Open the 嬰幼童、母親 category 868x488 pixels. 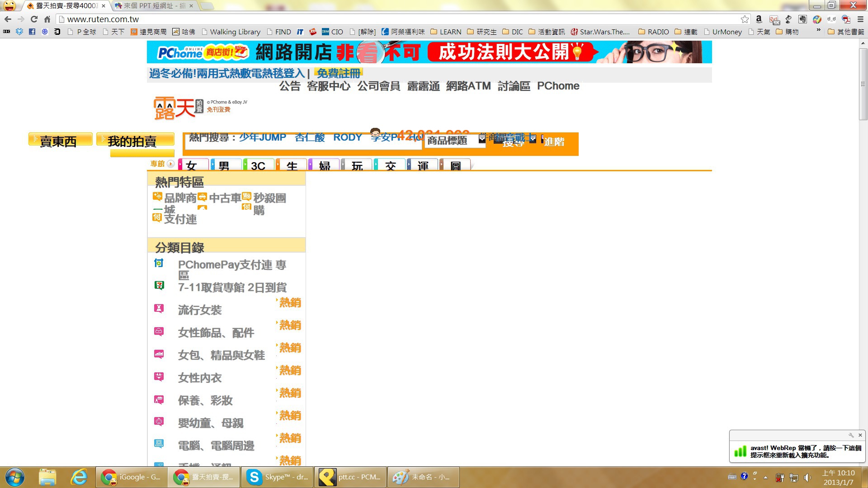210,423
